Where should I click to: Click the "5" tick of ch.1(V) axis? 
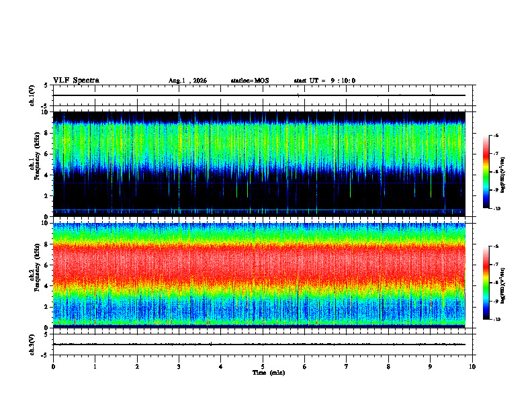pos(46,86)
